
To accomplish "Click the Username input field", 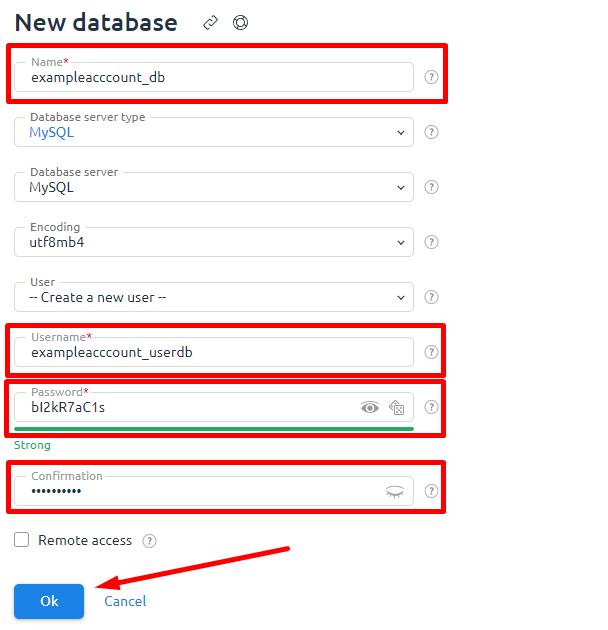I will 214,352.
